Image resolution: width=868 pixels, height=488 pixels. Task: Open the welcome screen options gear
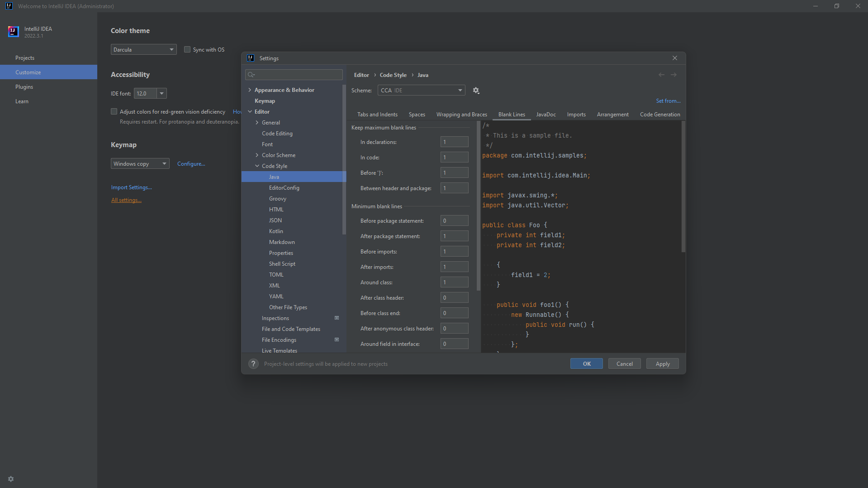click(11, 479)
